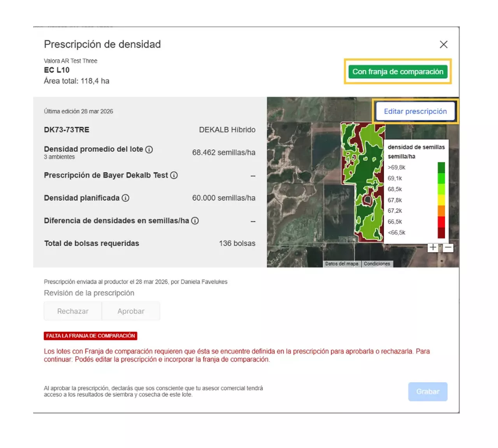Click the Rechazar button

click(x=72, y=311)
